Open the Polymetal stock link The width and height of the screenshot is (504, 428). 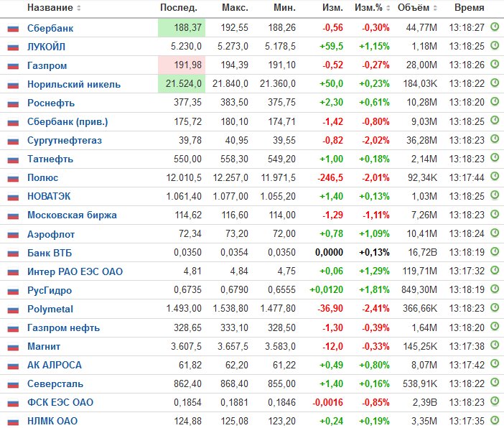pyautogui.click(x=50, y=310)
